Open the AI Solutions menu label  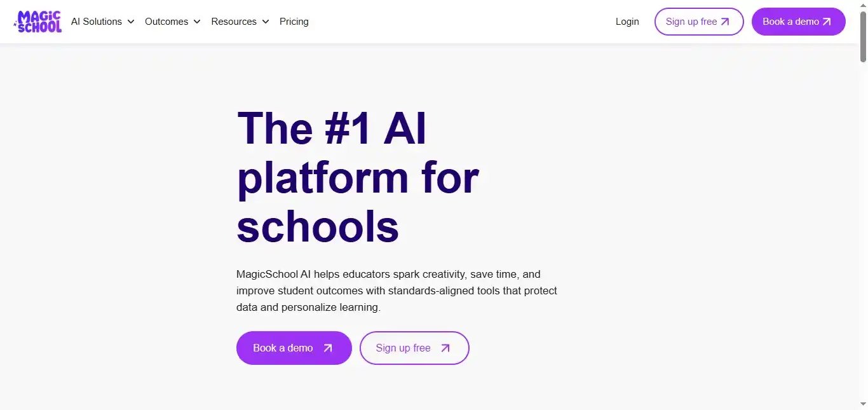click(x=97, y=22)
